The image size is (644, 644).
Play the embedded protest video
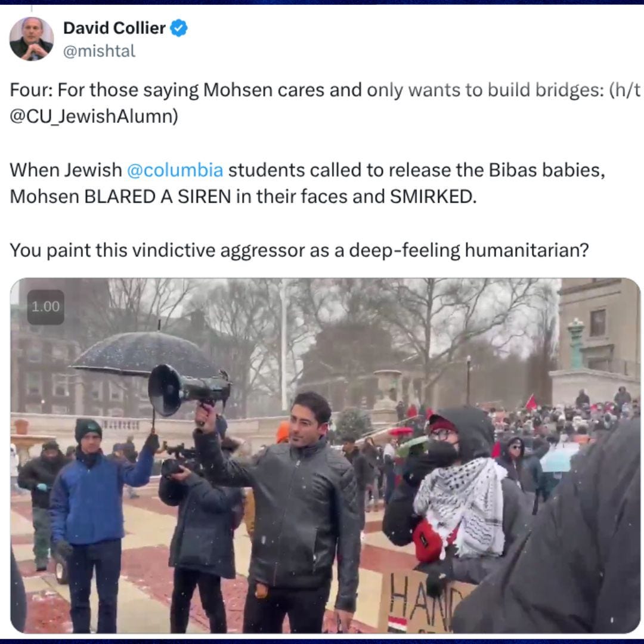(326, 456)
